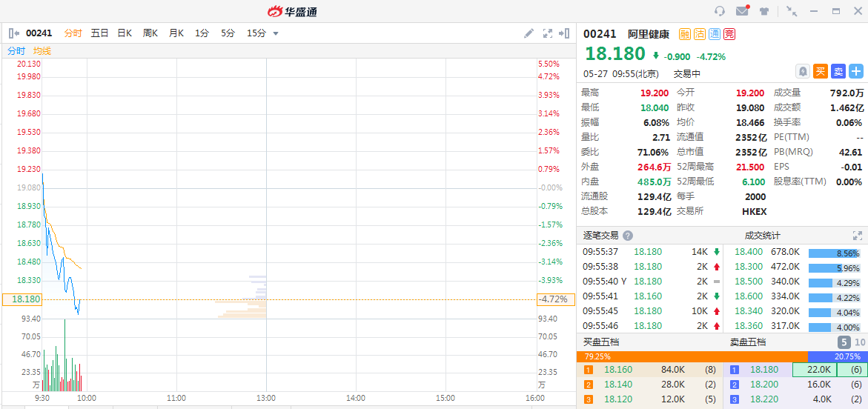Select the 五日 chart tab
This screenshot has height=409, width=868.
(99, 33)
